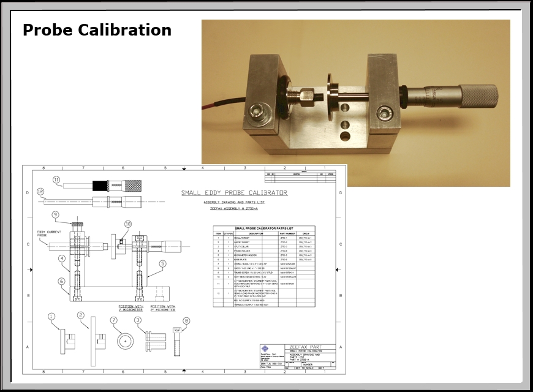Click the circled 6 base plate callout
The image size is (533, 392).
tap(61, 281)
